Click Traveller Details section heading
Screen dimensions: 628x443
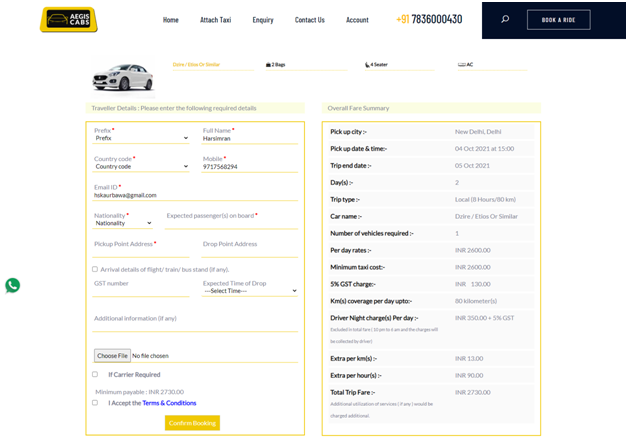174,108
